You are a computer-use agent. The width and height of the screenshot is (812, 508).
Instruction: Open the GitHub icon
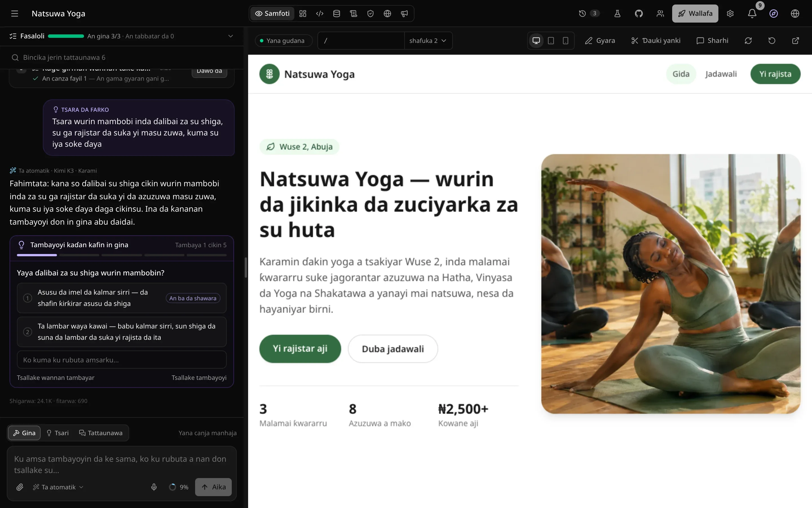[x=639, y=14]
